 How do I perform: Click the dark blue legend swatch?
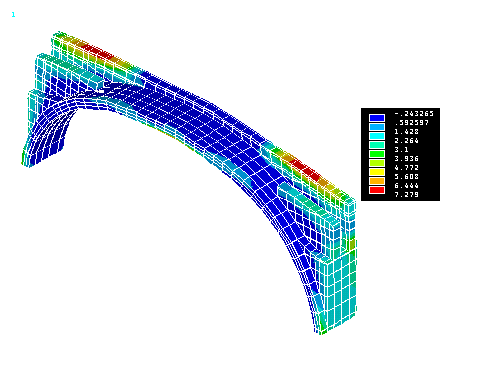tap(377, 118)
